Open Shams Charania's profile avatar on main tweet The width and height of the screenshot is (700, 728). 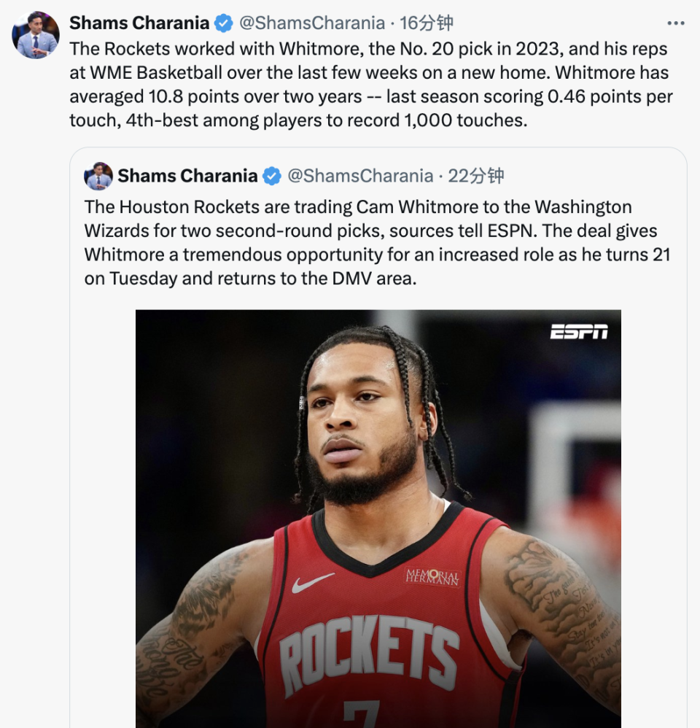coord(35,35)
